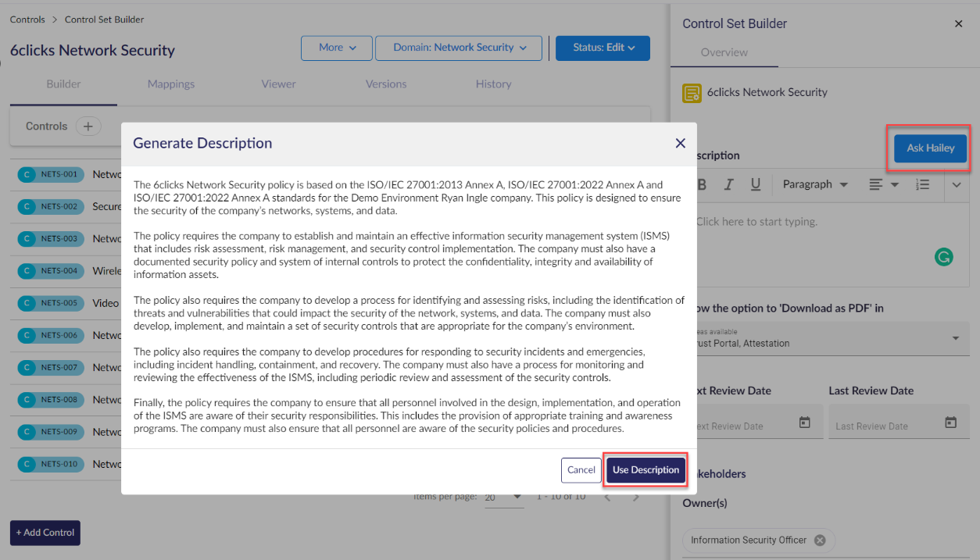Open the Domain: Network Security dropdown
Viewport: 980px width, 560px height.
click(x=459, y=48)
